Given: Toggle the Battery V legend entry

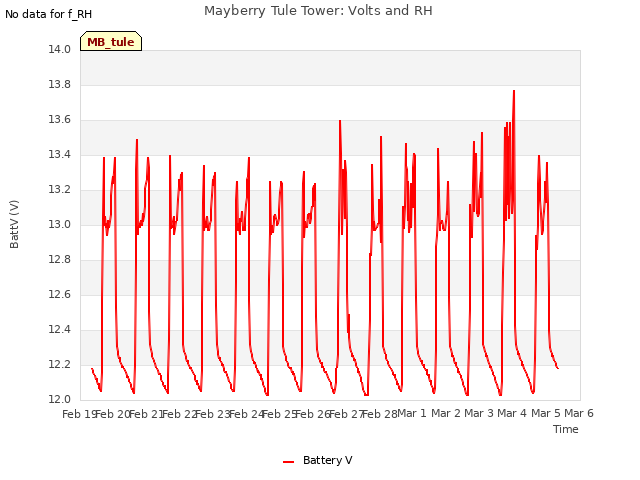Looking at the screenshot, I should [318, 460].
